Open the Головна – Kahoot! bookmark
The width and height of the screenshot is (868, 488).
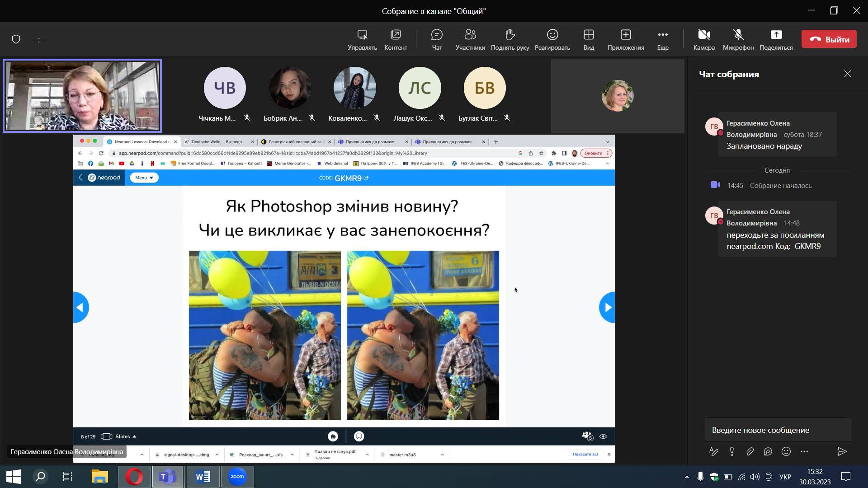pos(241,164)
